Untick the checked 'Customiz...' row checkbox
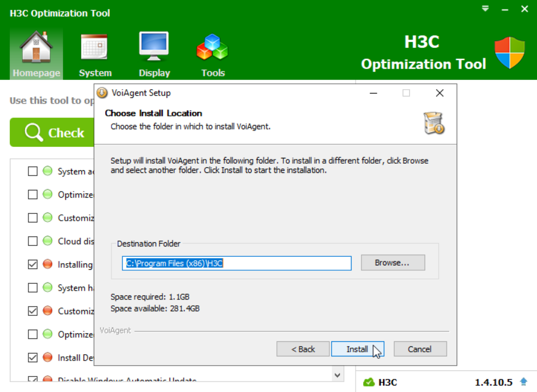Viewport: 537px width, 392px height. [33, 310]
